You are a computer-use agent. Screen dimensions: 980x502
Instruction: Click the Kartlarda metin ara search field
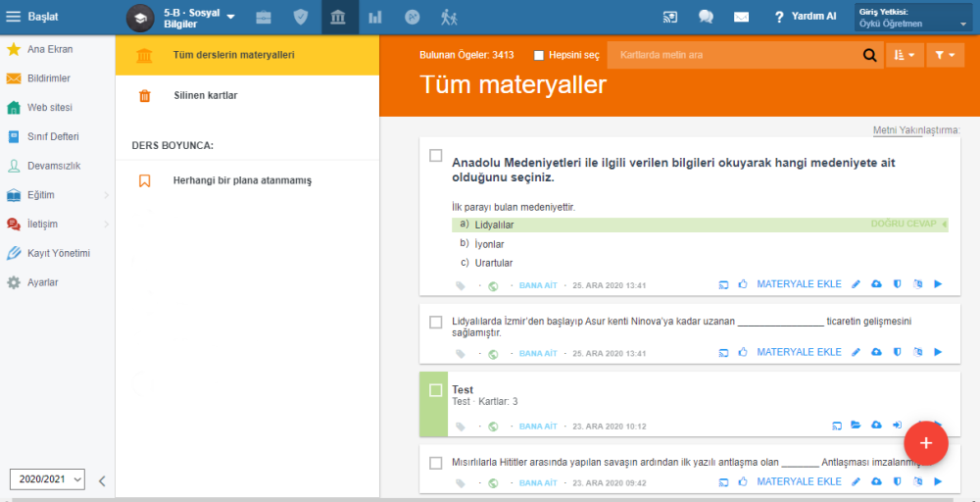[733, 55]
